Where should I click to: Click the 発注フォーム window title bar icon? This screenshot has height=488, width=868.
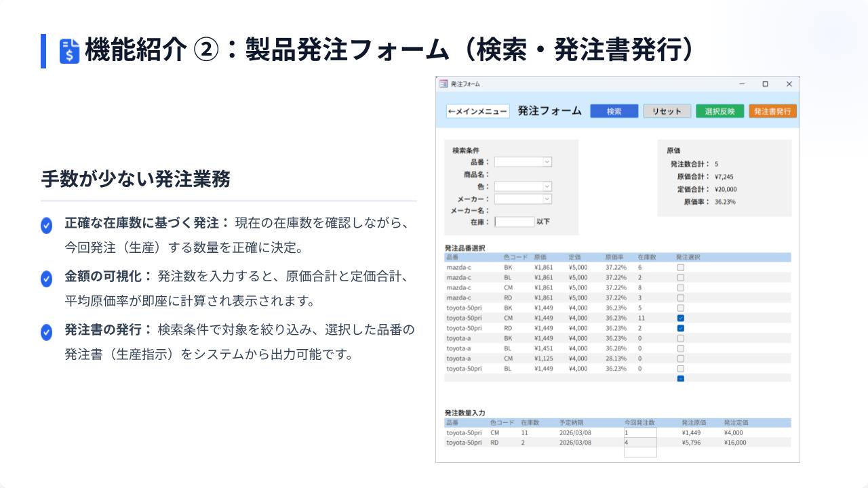pyautogui.click(x=443, y=84)
